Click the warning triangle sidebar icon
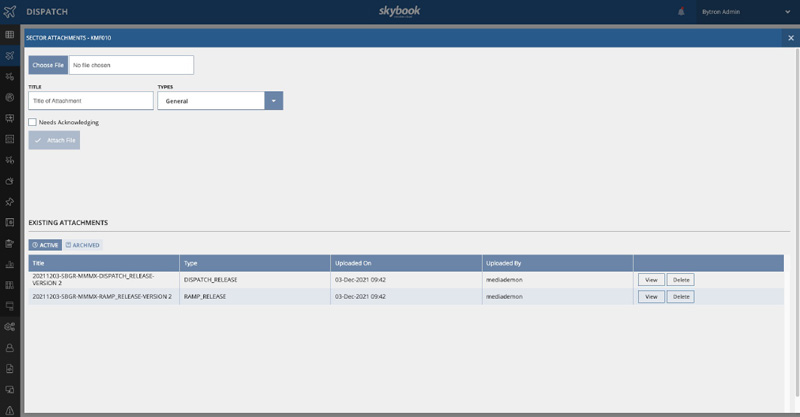The image size is (800, 417). pyautogui.click(x=10, y=410)
